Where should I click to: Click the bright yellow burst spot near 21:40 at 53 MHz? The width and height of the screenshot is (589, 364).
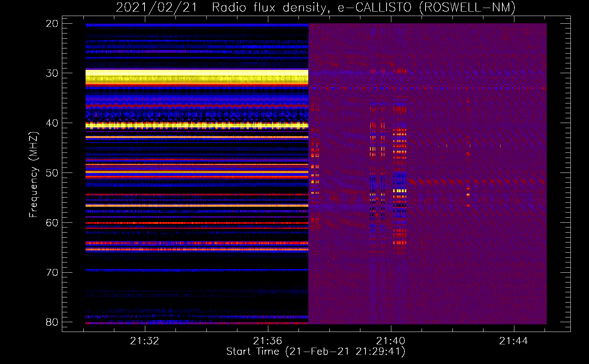[400, 191]
